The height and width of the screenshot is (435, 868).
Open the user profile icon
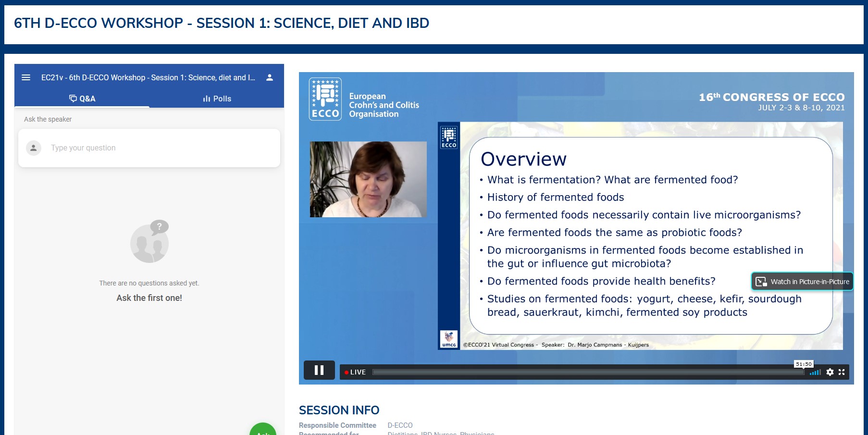point(270,77)
